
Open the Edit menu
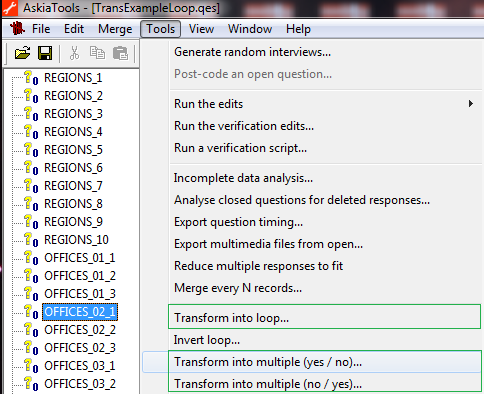coord(74,29)
